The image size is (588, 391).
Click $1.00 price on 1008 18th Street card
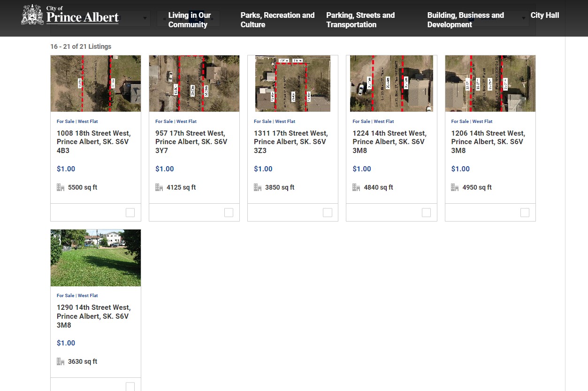[66, 169]
